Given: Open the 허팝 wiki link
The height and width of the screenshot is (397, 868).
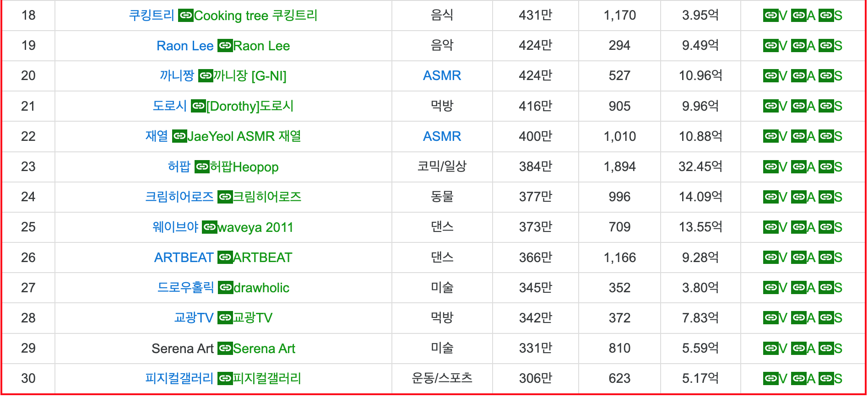Looking at the screenshot, I should (179, 166).
